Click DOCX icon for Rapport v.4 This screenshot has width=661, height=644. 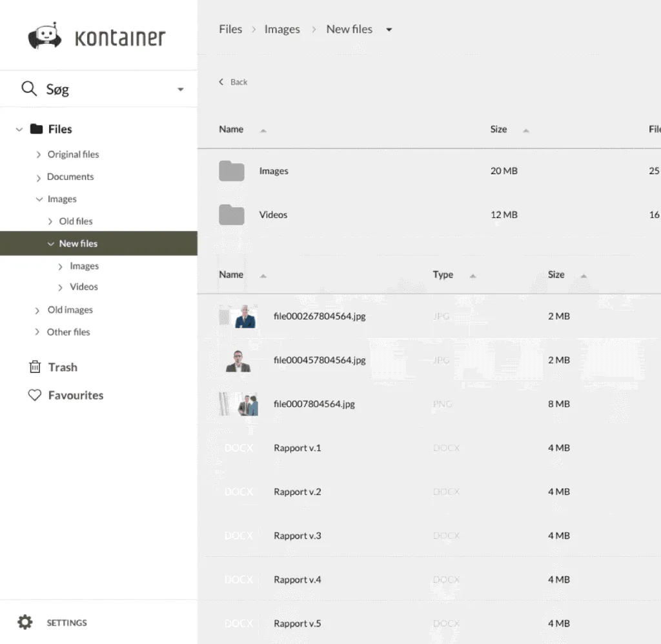tap(239, 579)
